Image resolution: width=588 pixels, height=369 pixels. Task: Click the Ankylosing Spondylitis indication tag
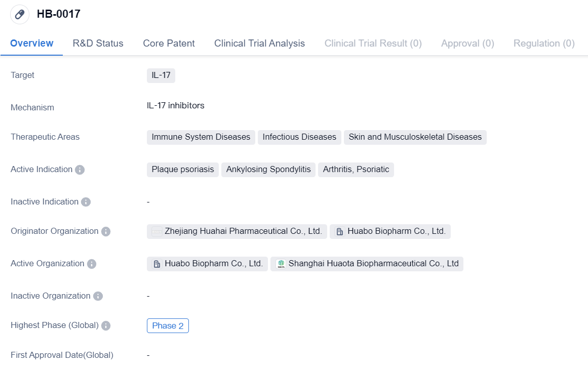(x=268, y=170)
